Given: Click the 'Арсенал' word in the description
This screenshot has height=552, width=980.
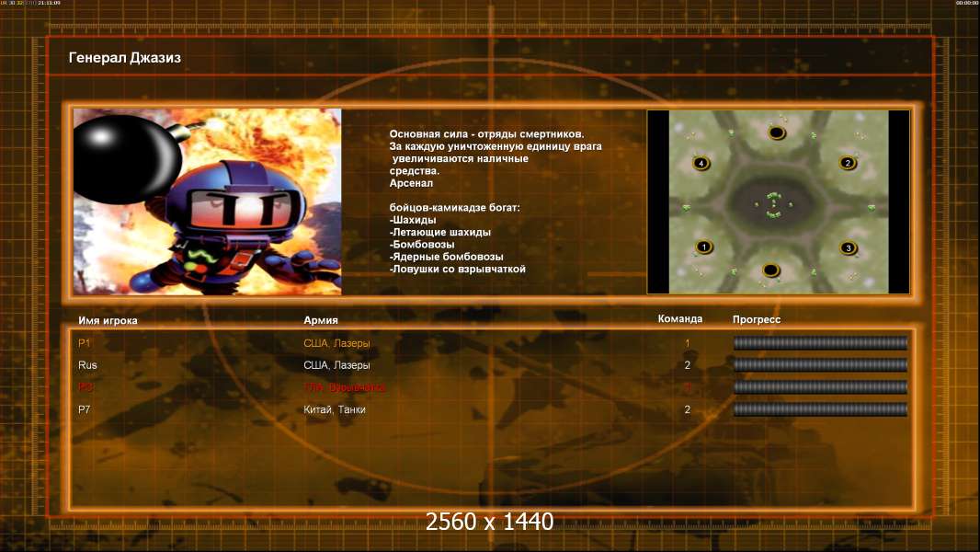Looking at the screenshot, I should pos(411,183).
